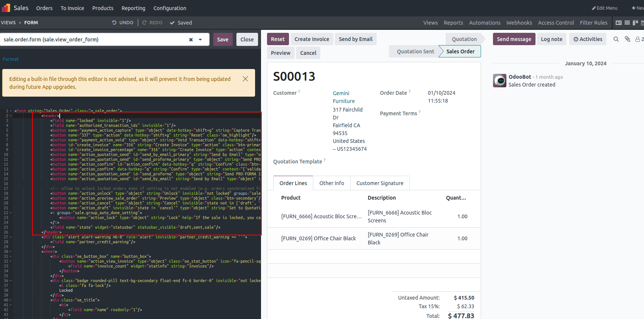The width and height of the screenshot is (644, 319).
Task: Save the XML view changes
Action: [223, 40]
